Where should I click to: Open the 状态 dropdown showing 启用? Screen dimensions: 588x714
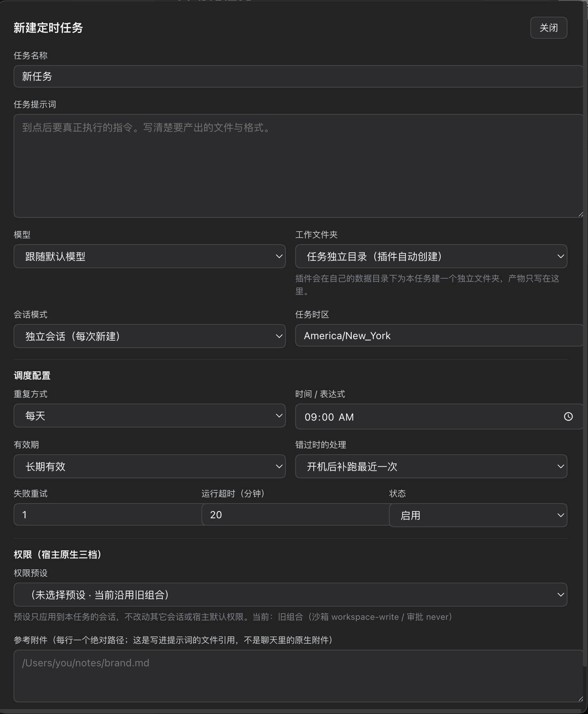pos(478,515)
